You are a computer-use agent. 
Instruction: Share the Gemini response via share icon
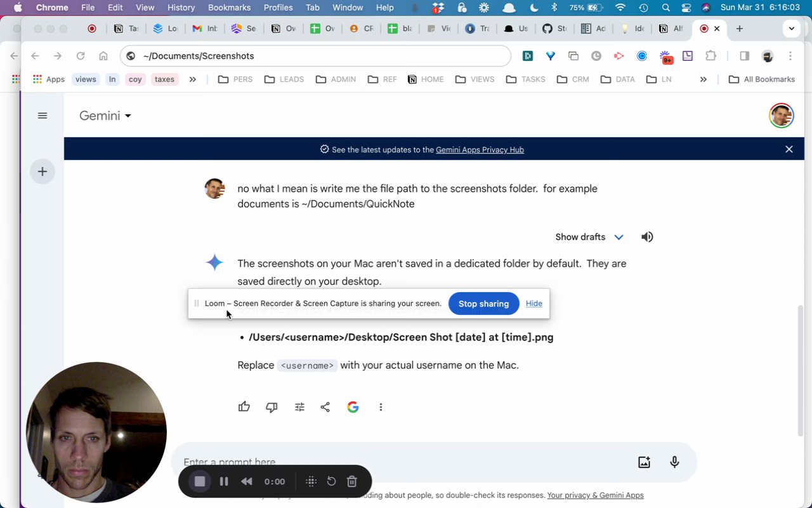tap(325, 407)
